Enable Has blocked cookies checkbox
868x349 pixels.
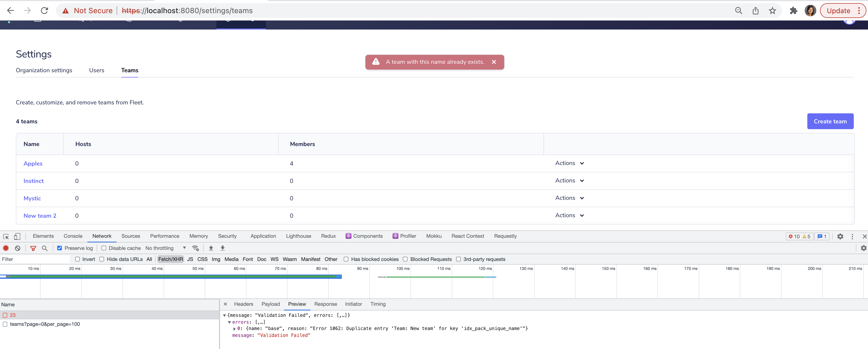click(x=346, y=259)
